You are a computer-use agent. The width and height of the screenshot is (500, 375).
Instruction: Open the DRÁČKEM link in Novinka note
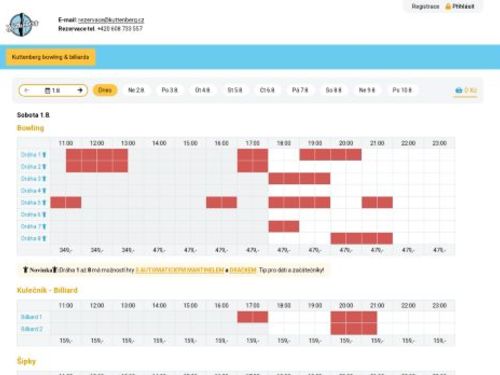243,270
